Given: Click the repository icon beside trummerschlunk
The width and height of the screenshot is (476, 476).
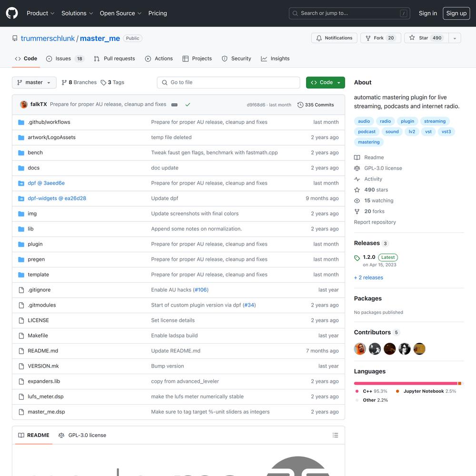Looking at the screenshot, I should click(x=15, y=38).
